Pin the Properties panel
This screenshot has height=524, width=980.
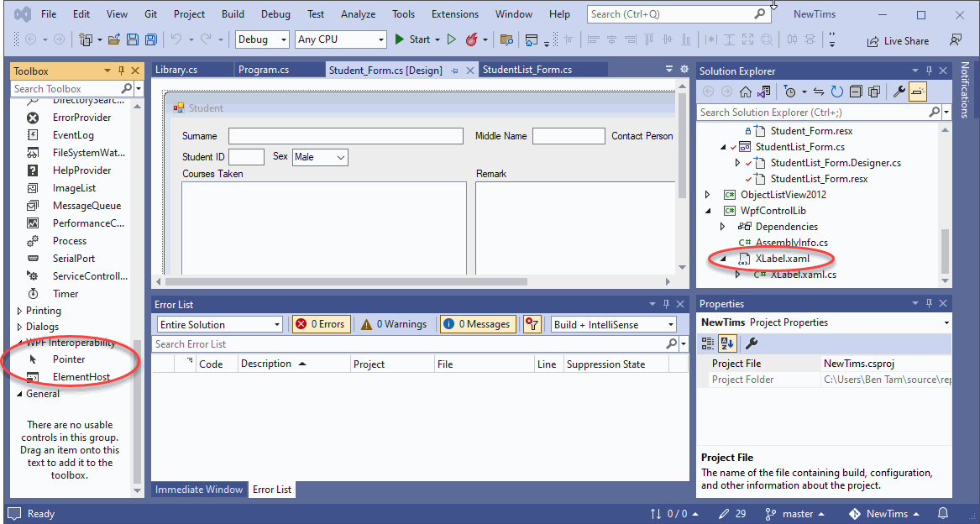click(x=929, y=303)
